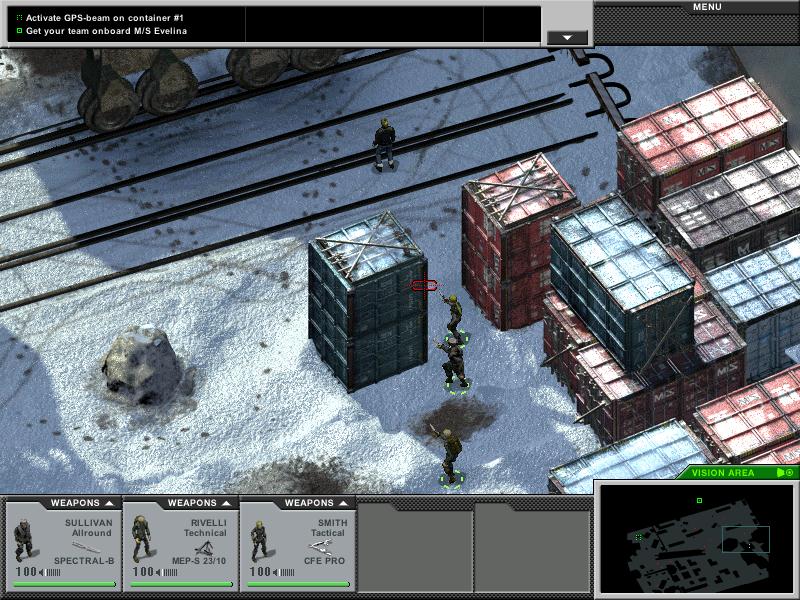The height and width of the screenshot is (600, 800).
Task: Select the squad soldier beside the red crosshair
Action: coord(454,319)
